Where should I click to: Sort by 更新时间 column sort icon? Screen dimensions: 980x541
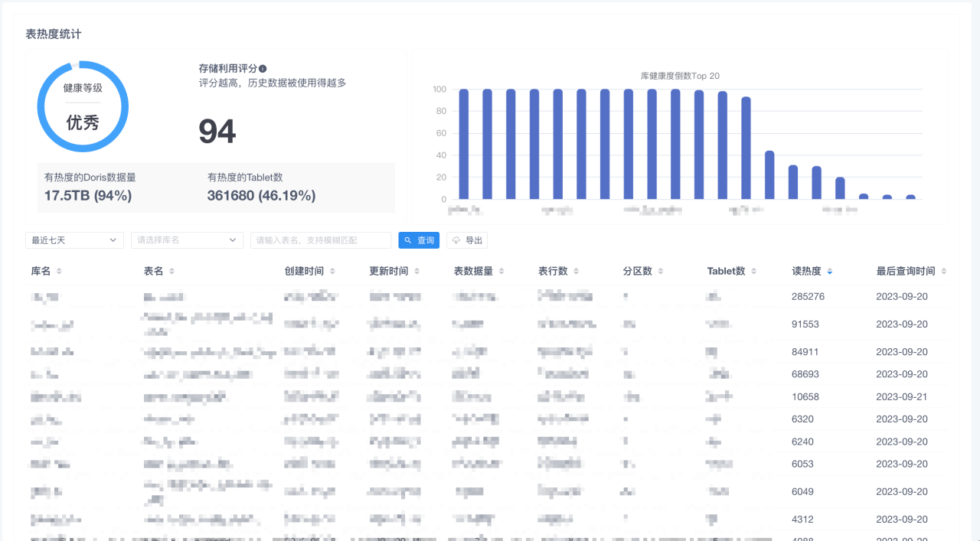(x=416, y=272)
